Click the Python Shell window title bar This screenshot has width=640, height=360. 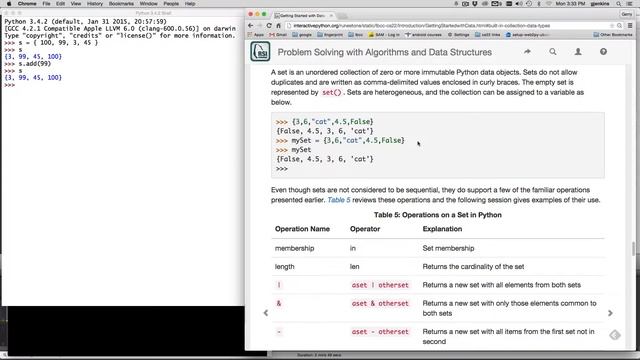(122, 13)
